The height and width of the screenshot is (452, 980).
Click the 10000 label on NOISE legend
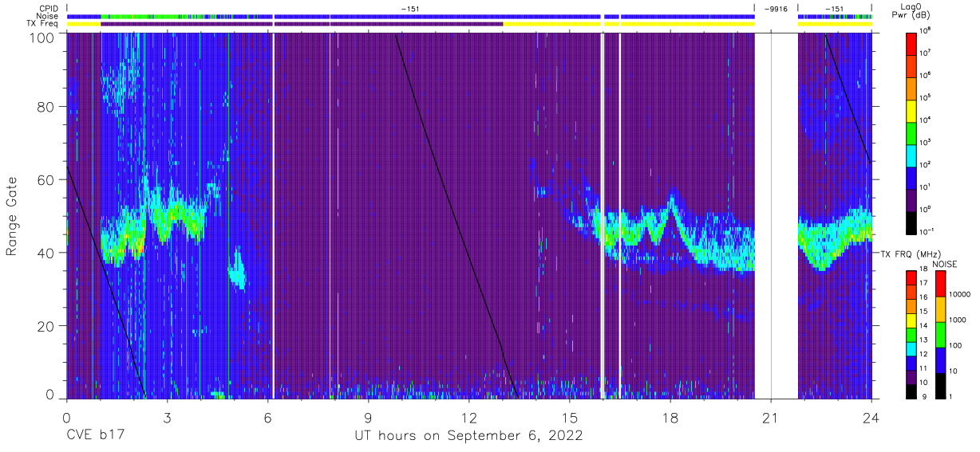tap(958, 294)
